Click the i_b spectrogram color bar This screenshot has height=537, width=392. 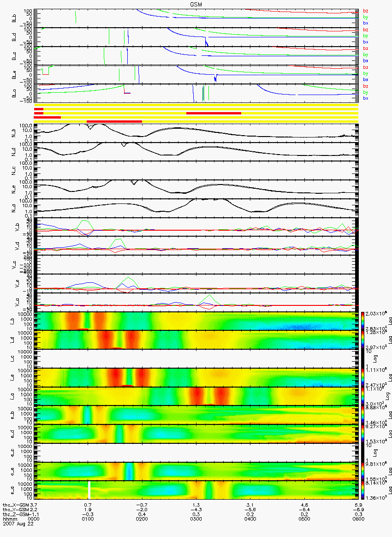[362, 321]
